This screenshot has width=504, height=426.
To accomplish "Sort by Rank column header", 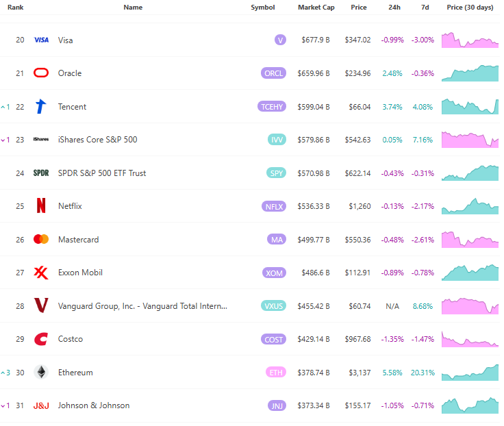I will click(16, 7).
